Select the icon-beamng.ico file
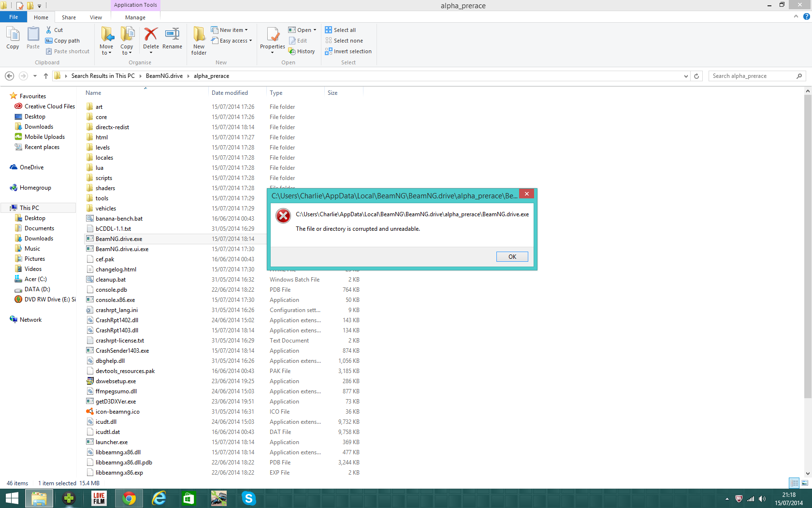Image resolution: width=812 pixels, height=508 pixels. (x=117, y=412)
